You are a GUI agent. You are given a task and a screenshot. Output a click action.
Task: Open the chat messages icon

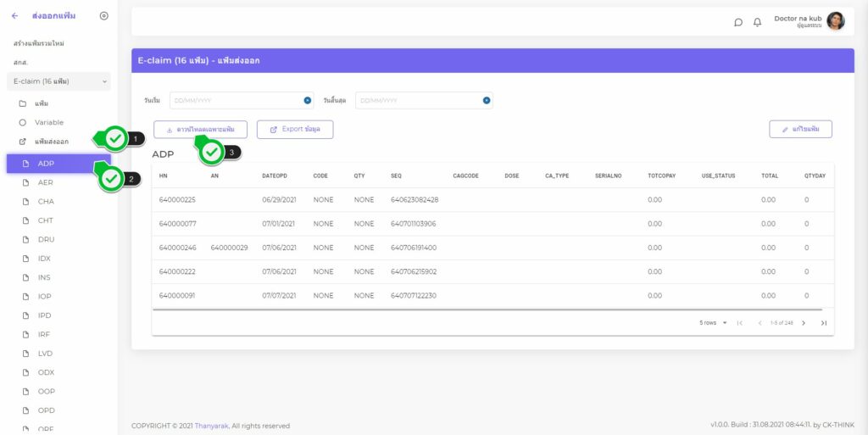click(x=738, y=22)
